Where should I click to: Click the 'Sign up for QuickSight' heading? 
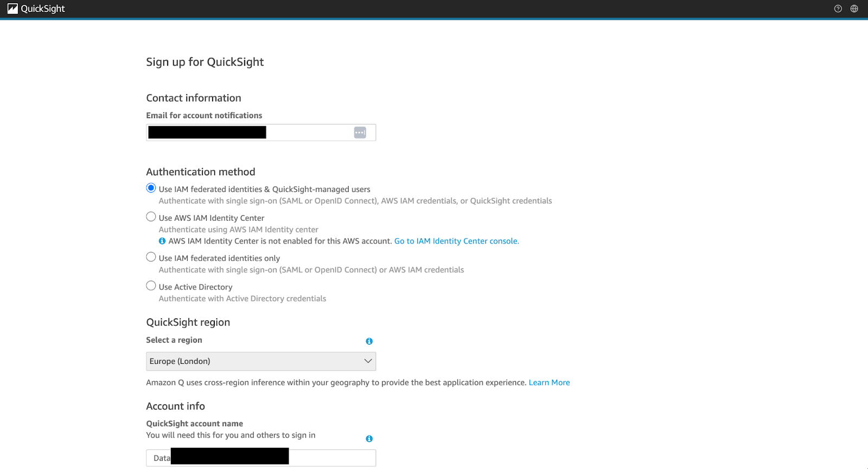[x=205, y=62]
